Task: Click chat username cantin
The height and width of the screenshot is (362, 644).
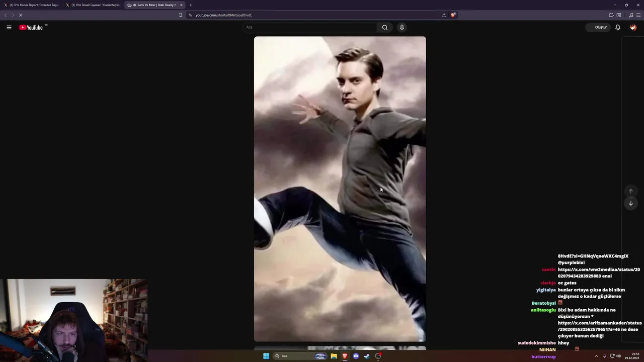Action: tap(549, 269)
